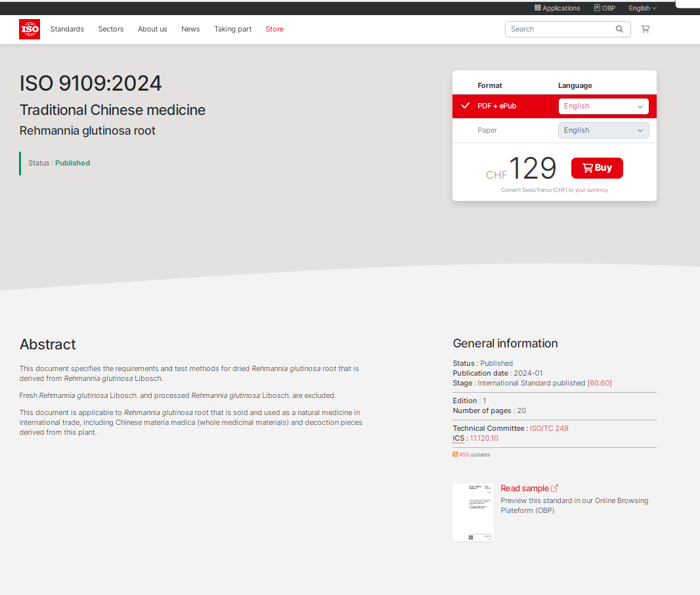This screenshot has height=595, width=700.
Task: Click into the Search input field
Action: tap(559, 29)
